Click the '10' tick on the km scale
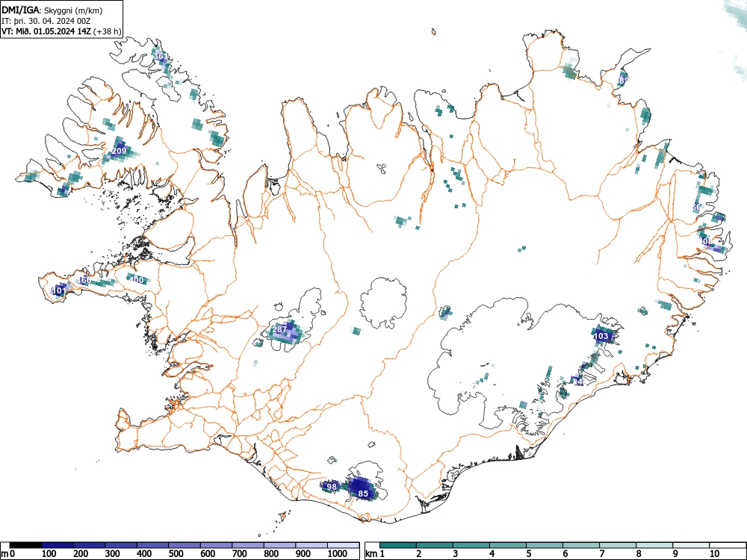This screenshot has width=747, height=560. click(714, 553)
